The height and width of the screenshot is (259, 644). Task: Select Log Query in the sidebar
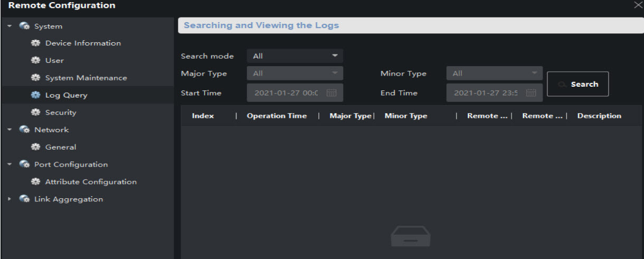tap(66, 96)
